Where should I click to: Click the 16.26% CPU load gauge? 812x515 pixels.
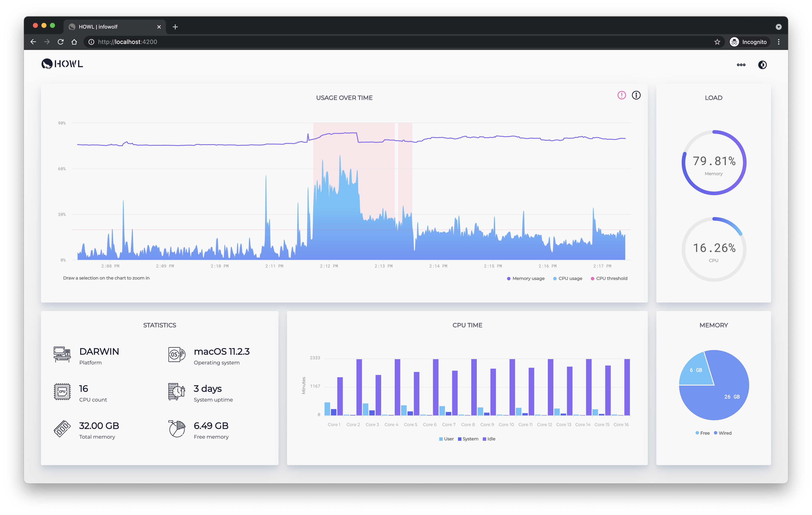coord(714,249)
